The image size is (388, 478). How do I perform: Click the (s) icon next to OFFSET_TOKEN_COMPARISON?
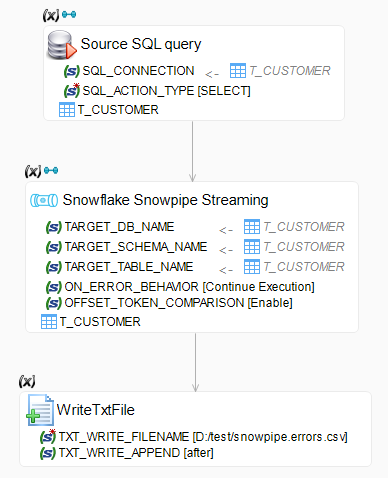54,303
